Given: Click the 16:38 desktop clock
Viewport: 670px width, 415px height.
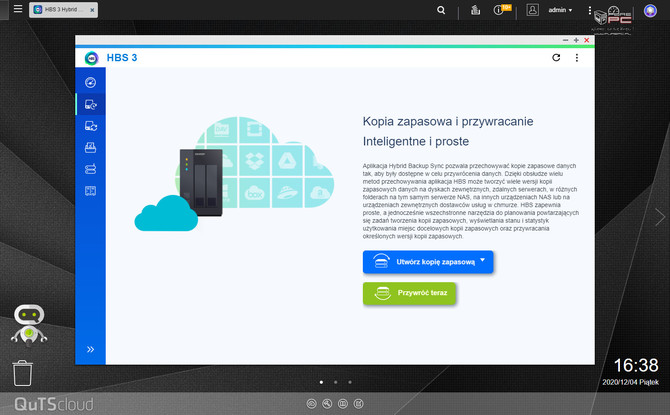Looking at the screenshot, I should click(x=636, y=365).
